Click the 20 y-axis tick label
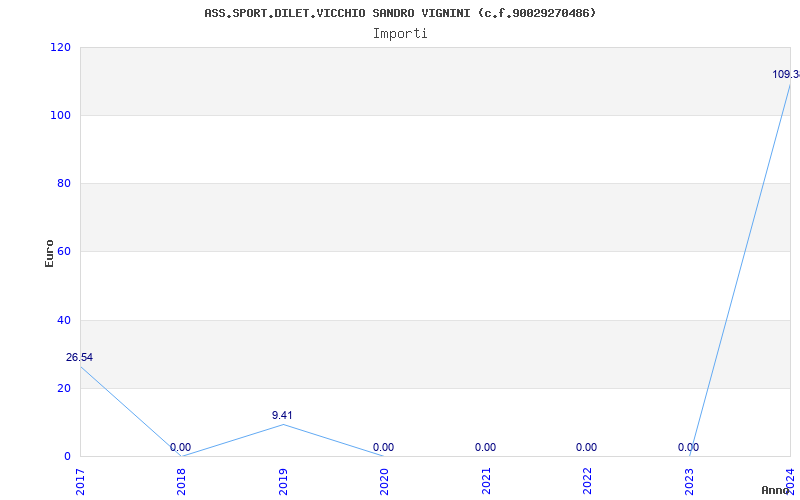 (64, 388)
